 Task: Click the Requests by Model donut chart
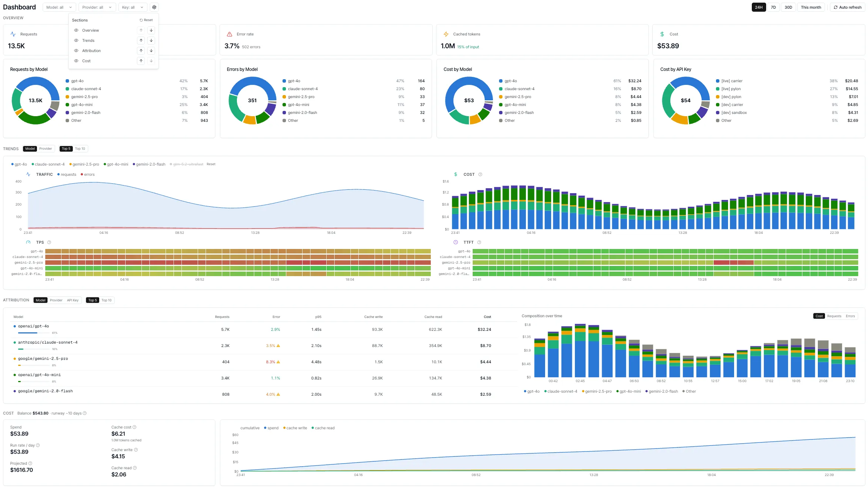(35, 100)
